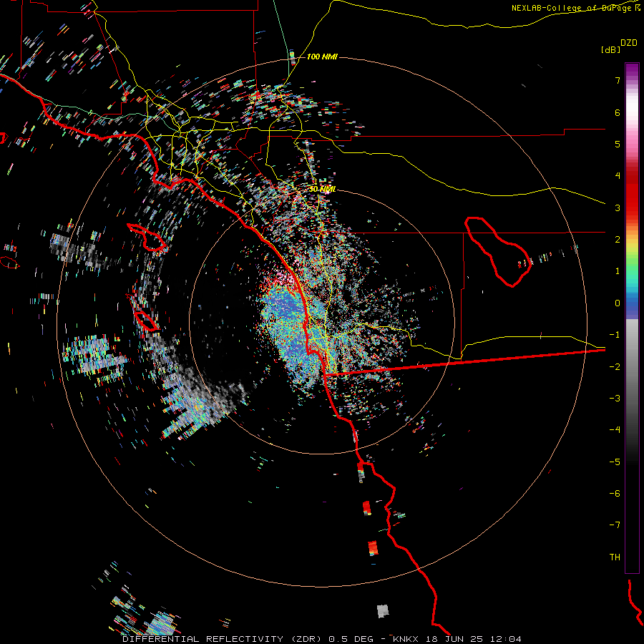Select the -7 value on the dB scale
The width and height of the screenshot is (644, 644).
click(x=615, y=525)
